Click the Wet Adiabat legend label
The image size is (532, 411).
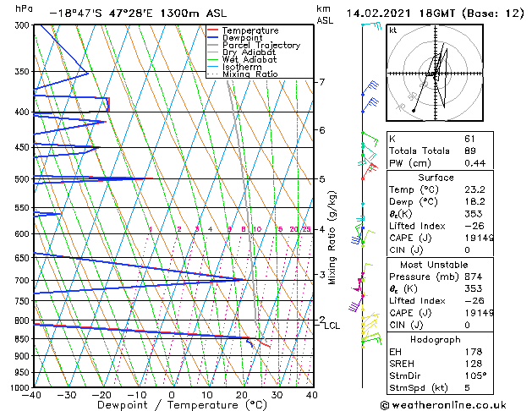coord(250,60)
